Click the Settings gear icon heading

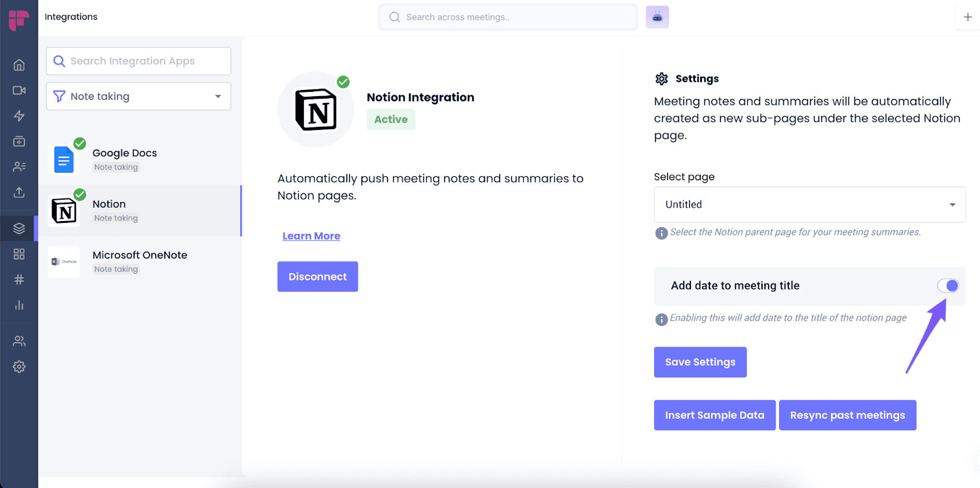tap(661, 79)
